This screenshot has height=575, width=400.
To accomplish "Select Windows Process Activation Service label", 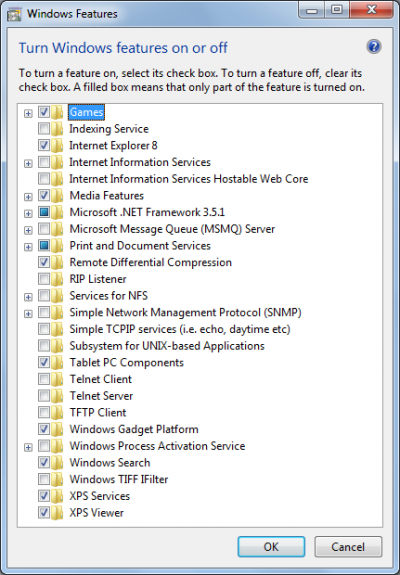I will (x=157, y=446).
